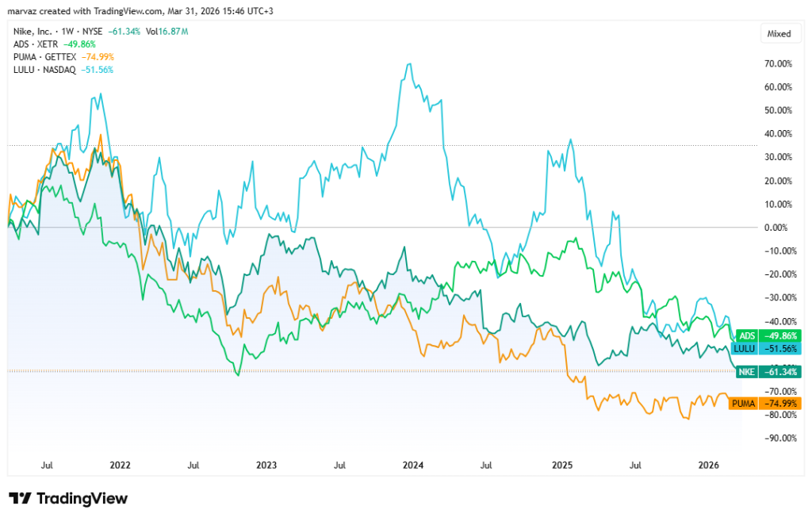Click the -90.00% mark on price scale

tap(780, 438)
